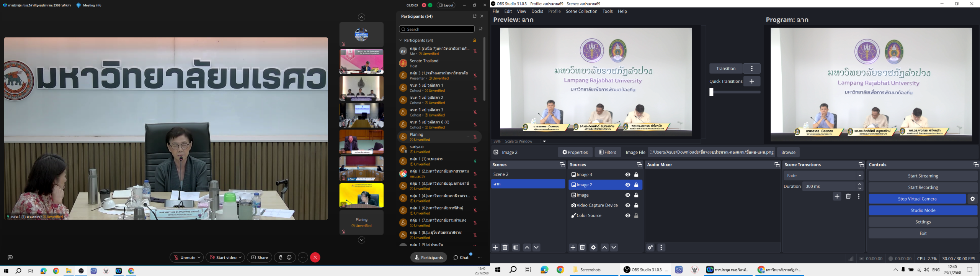Lock the Color Source
Screen dimensions: 980x276
636,216
